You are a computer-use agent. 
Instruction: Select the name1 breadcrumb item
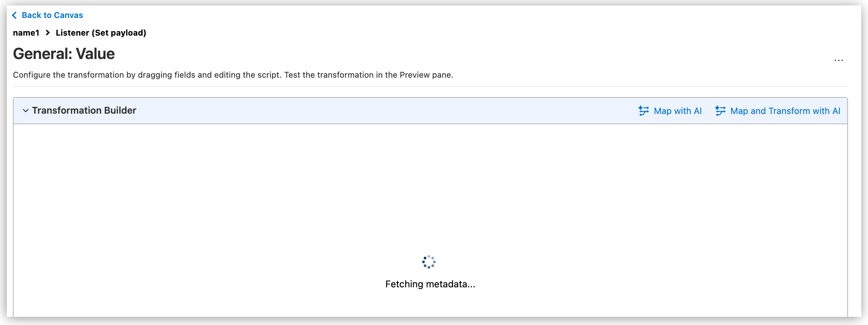(x=26, y=33)
